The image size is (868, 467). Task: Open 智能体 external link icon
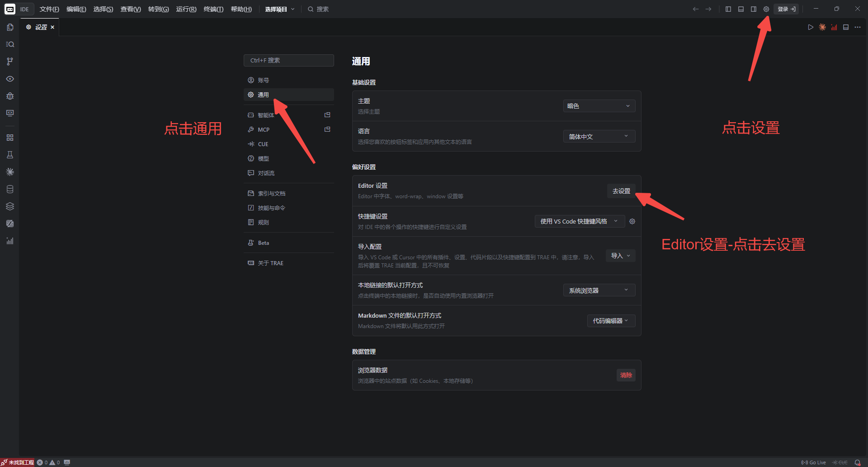click(x=328, y=115)
